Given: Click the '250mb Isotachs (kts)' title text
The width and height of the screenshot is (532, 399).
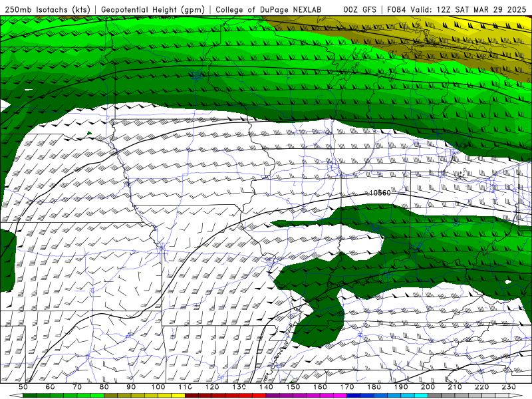Looking at the screenshot, I should point(47,9).
